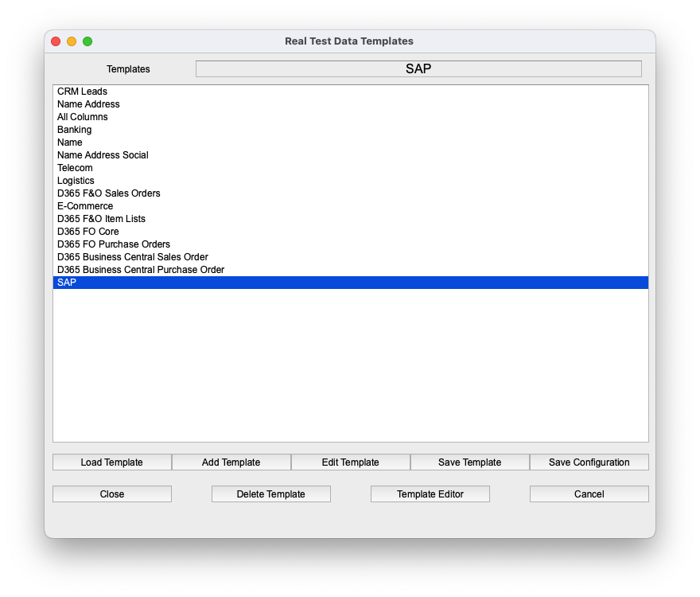Choose Edit Template

click(x=351, y=462)
